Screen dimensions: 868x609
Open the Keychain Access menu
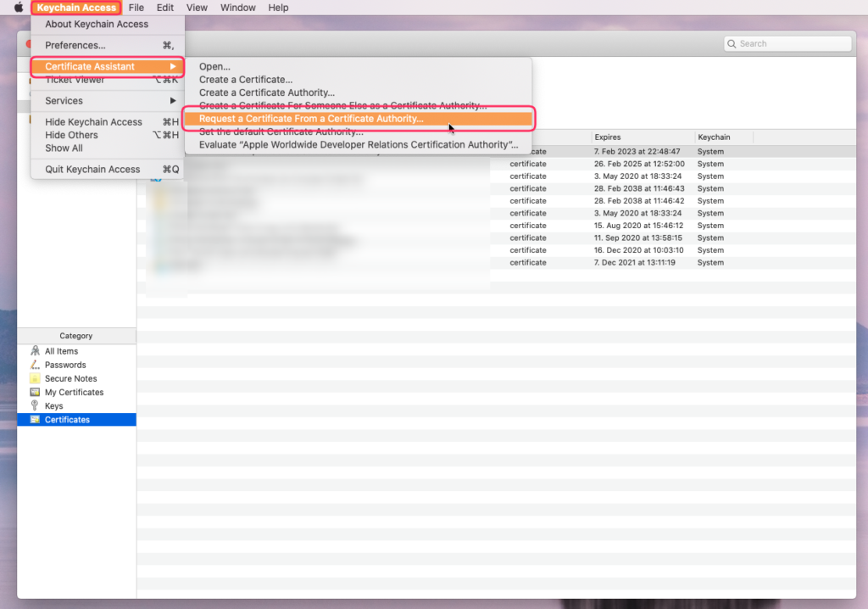coord(76,8)
